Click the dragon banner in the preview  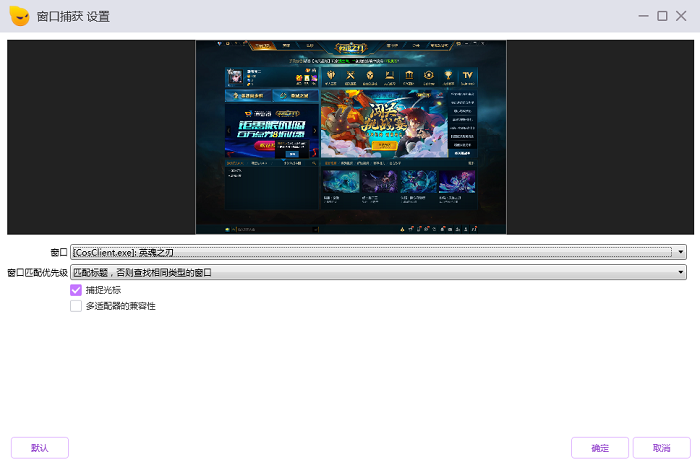tap(384, 124)
